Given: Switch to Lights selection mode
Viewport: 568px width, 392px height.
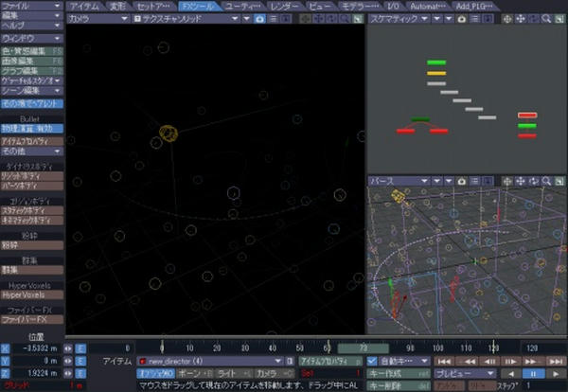Looking at the screenshot, I should (x=234, y=373).
